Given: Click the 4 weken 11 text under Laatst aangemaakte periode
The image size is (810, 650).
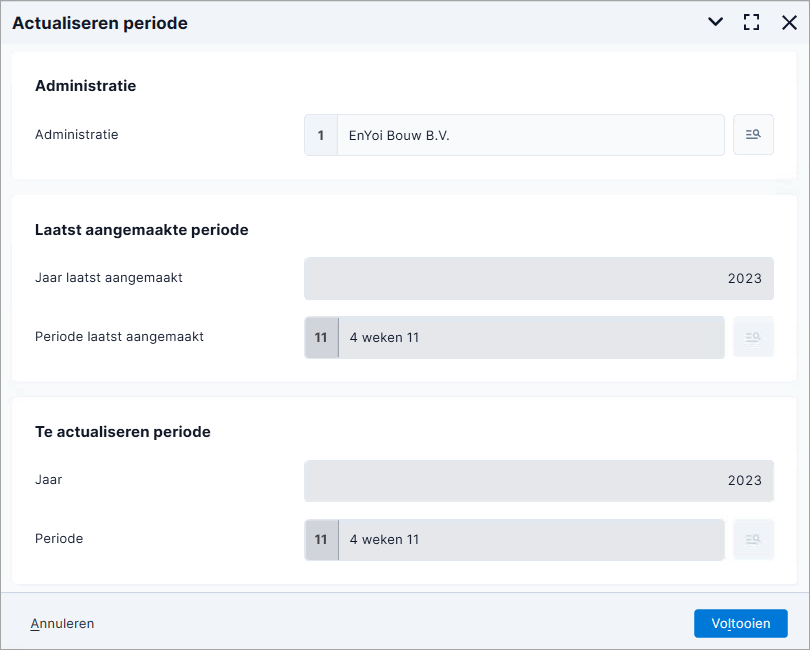Looking at the screenshot, I should [x=384, y=337].
